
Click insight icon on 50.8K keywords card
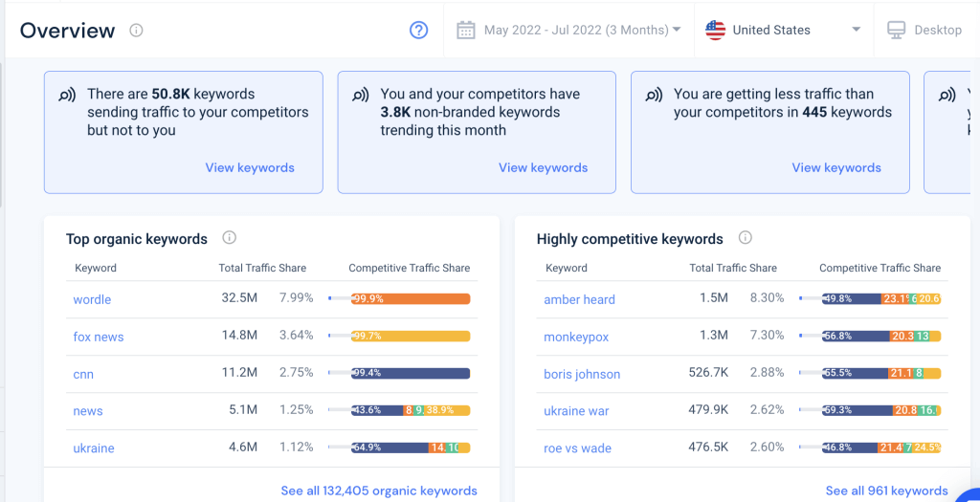coord(67,96)
